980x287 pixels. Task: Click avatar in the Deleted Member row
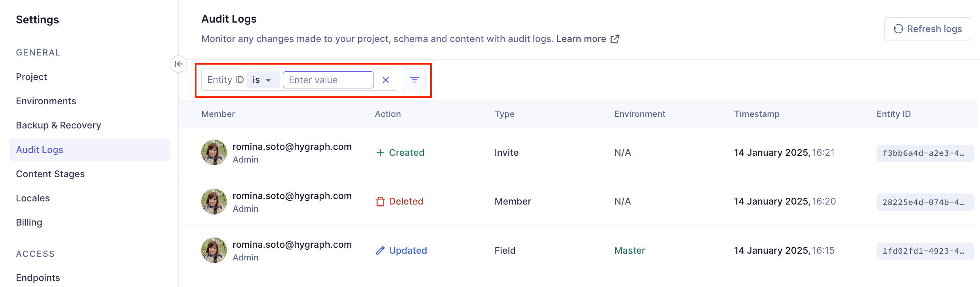214,202
